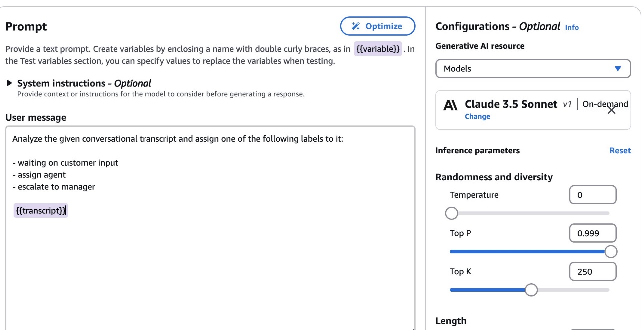The height and width of the screenshot is (330, 644).
Task: Click the {{variable}} example tag
Action: (378, 49)
